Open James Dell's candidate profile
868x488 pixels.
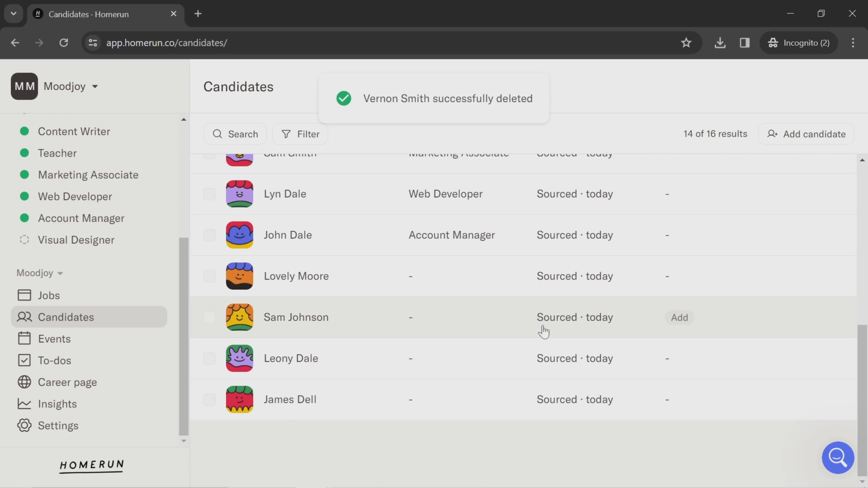290,399
